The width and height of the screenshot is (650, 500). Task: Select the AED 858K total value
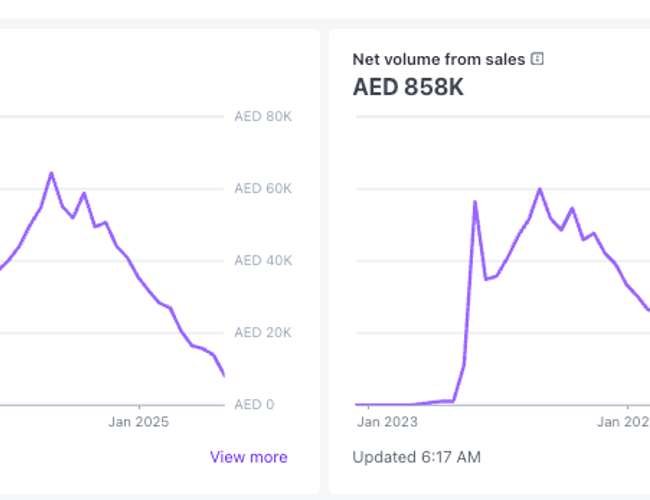(408, 87)
